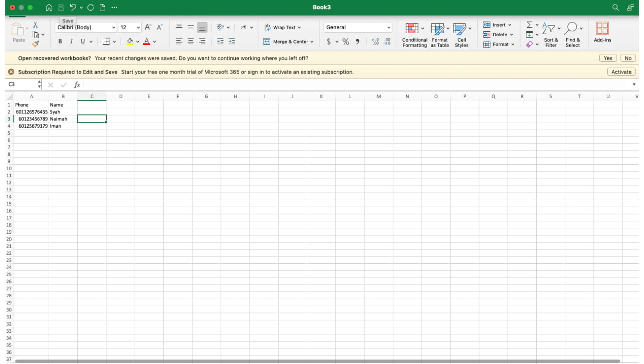Select cell A2 containing 601126576455
644x364 pixels.
click(32, 111)
